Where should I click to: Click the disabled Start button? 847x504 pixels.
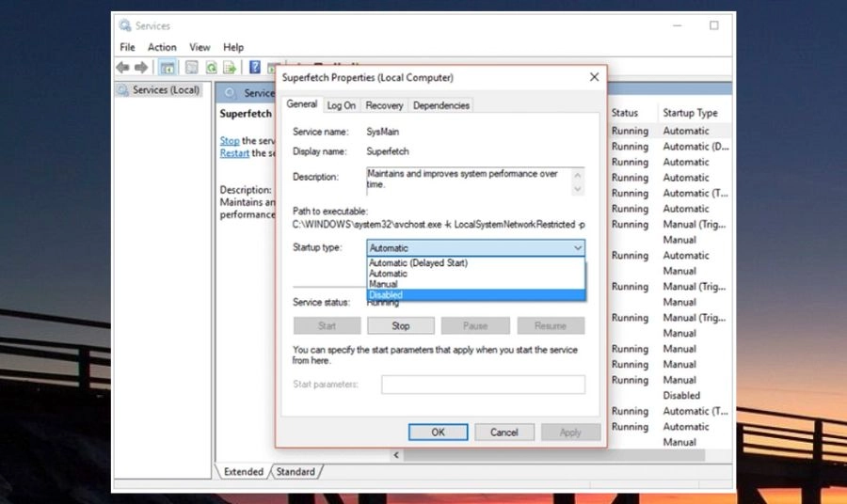click(x=327, y=326)
